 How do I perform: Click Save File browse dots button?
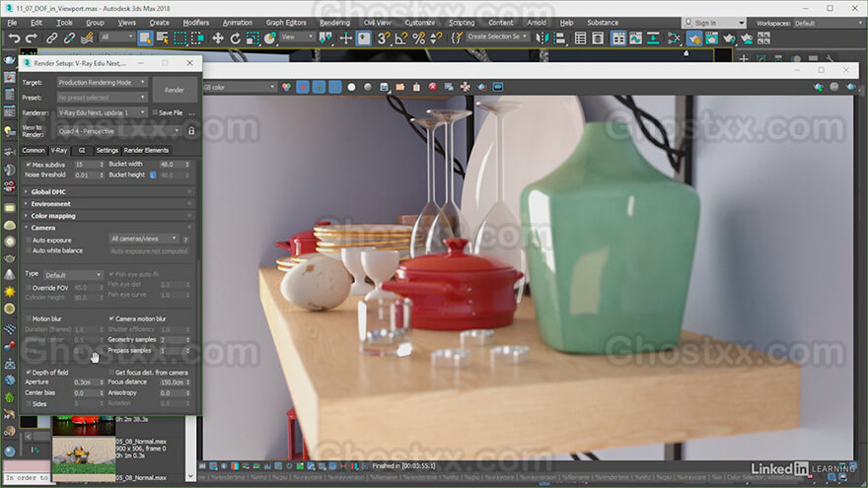pyautogui.click(x=191, y=112)
